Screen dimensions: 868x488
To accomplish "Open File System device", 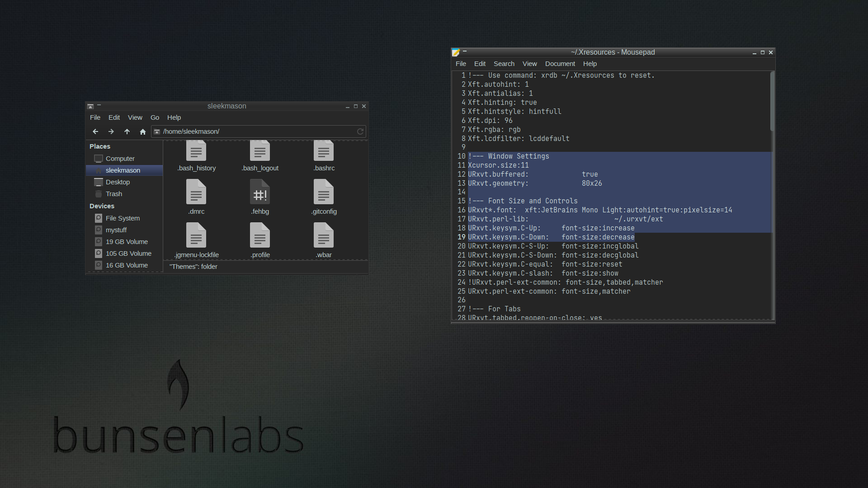I will click(124, 218).
